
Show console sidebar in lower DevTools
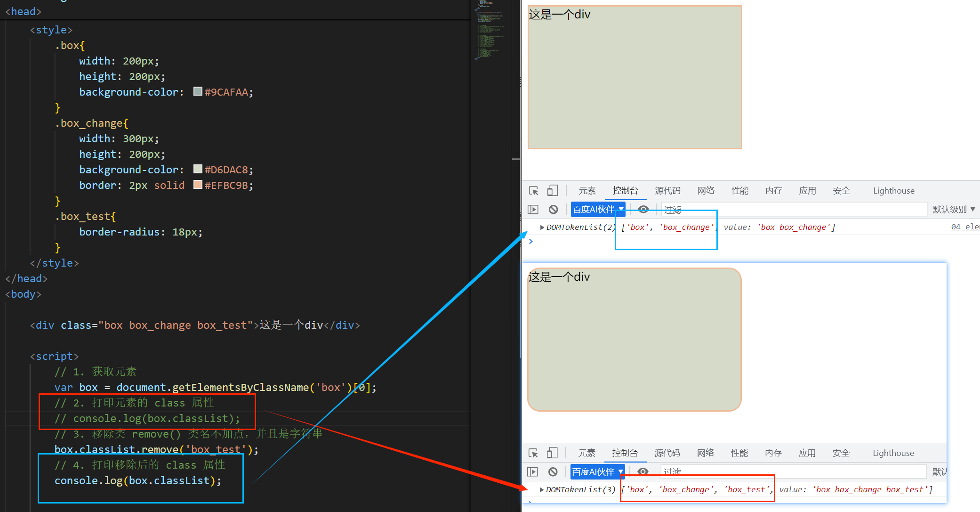point(532,471)
